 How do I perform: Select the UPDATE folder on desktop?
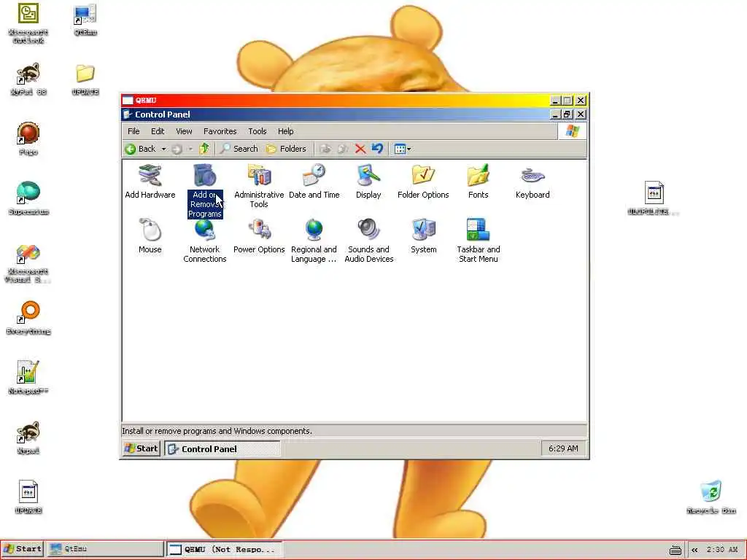pos(85,79)
